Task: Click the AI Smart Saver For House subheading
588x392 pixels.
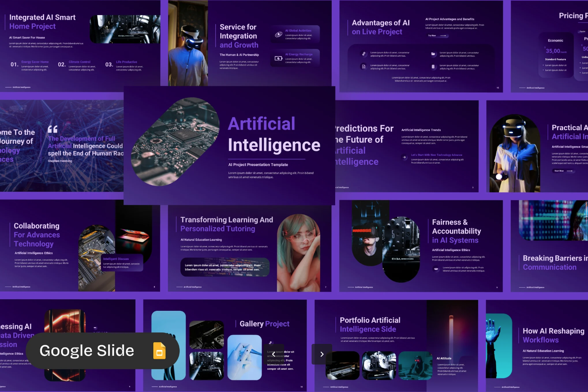Action: pos(27,38)
